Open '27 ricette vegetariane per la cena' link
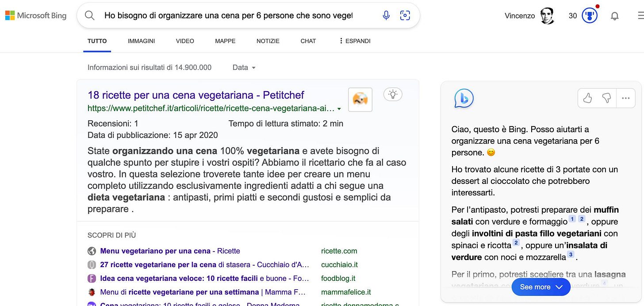 204,265
